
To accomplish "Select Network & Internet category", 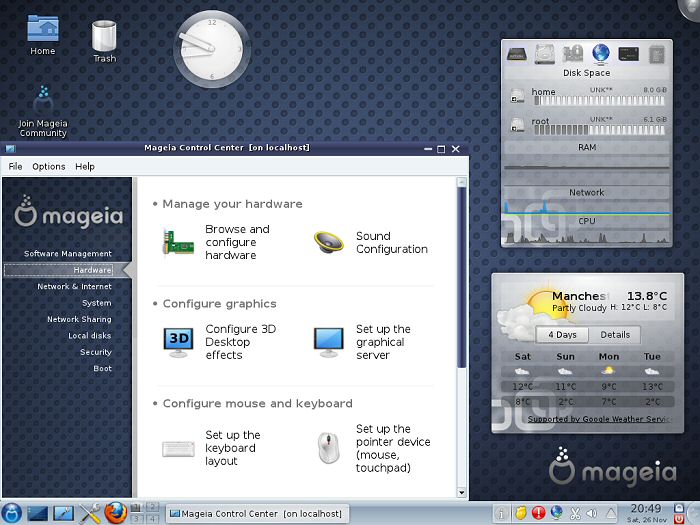I will point(75,287).
